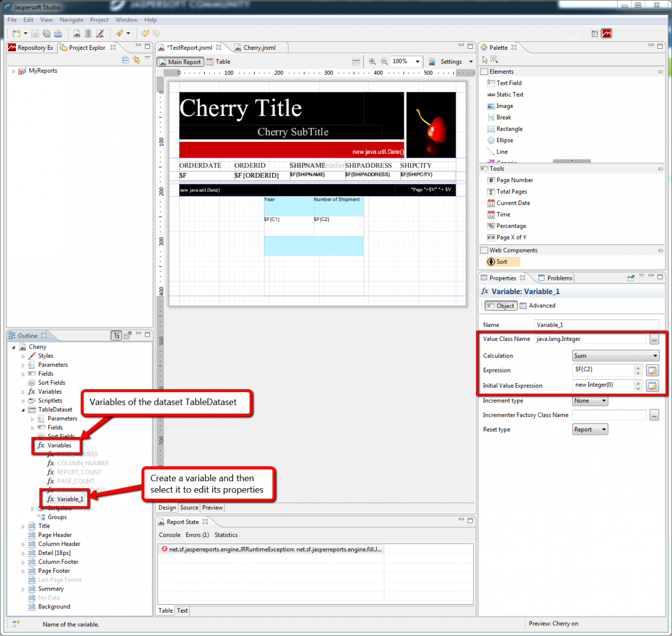Select the Image palette element
This screenshot has height=636, width=672.
[500, 106]
